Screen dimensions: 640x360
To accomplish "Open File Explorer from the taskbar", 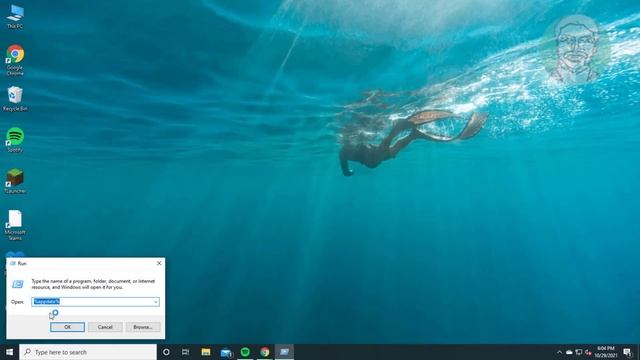I will (x=206, y=352).
